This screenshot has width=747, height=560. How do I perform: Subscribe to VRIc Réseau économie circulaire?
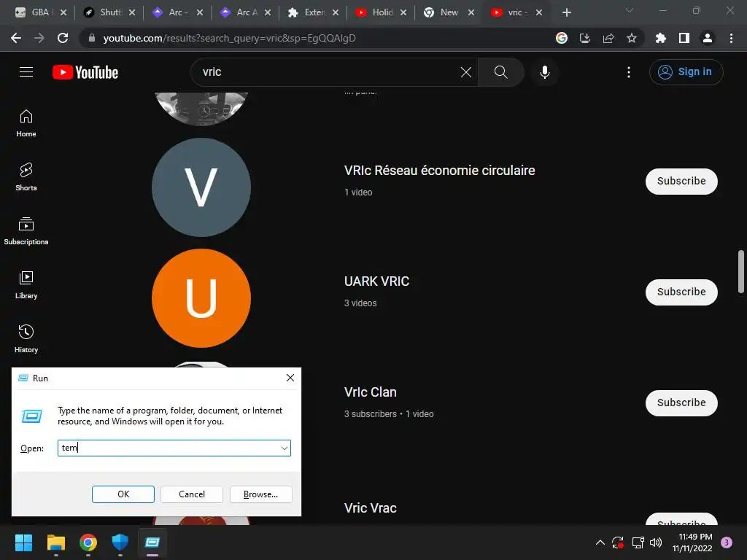tap(681, 181)
